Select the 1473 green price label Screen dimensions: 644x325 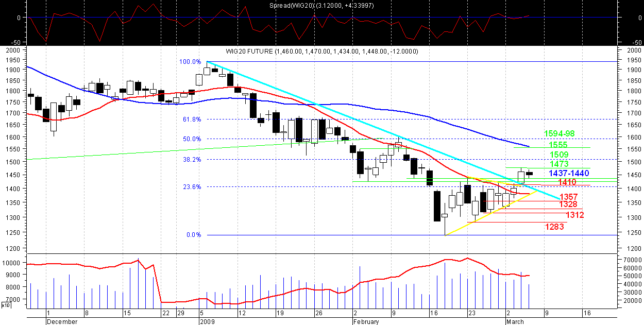tap(559, 164)
